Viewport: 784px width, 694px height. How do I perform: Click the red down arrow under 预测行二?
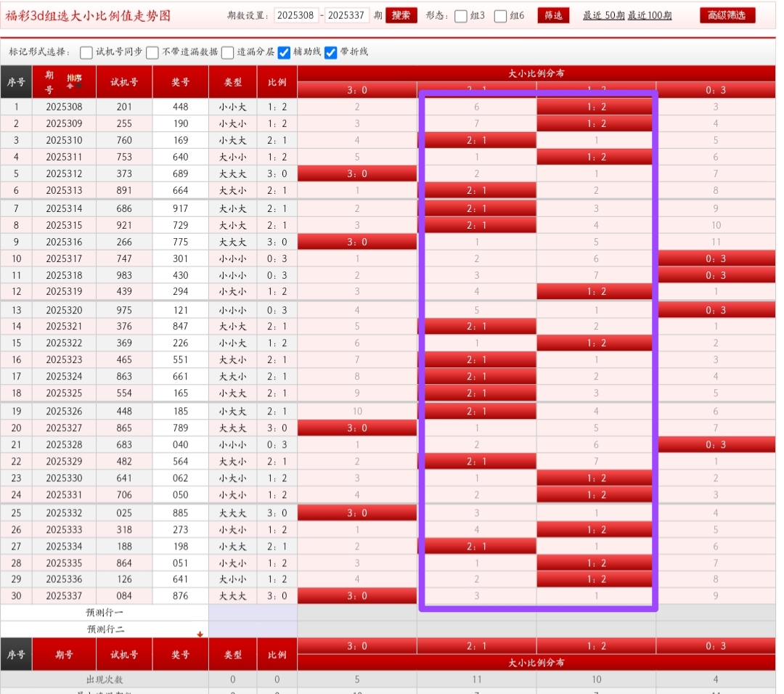tap(200, 634)
